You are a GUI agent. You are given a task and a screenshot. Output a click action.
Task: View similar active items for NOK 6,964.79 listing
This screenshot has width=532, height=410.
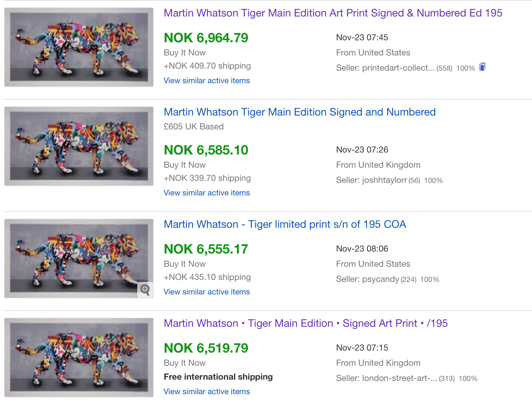pyautogui.click(x=207, y=81)
